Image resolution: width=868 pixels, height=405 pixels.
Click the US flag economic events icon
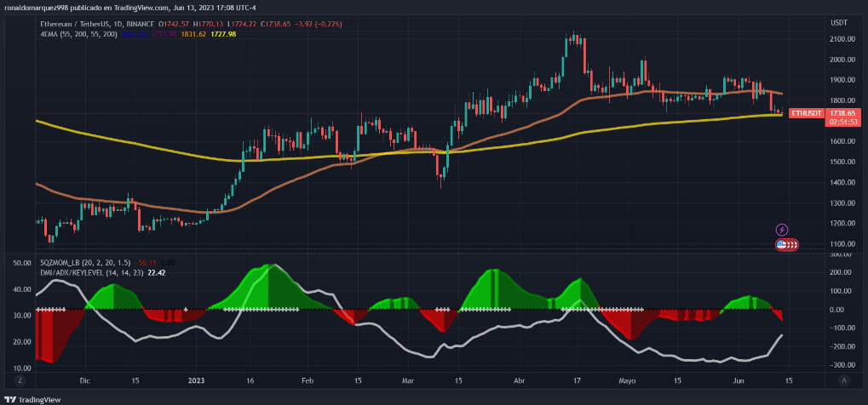click(782, 244)
